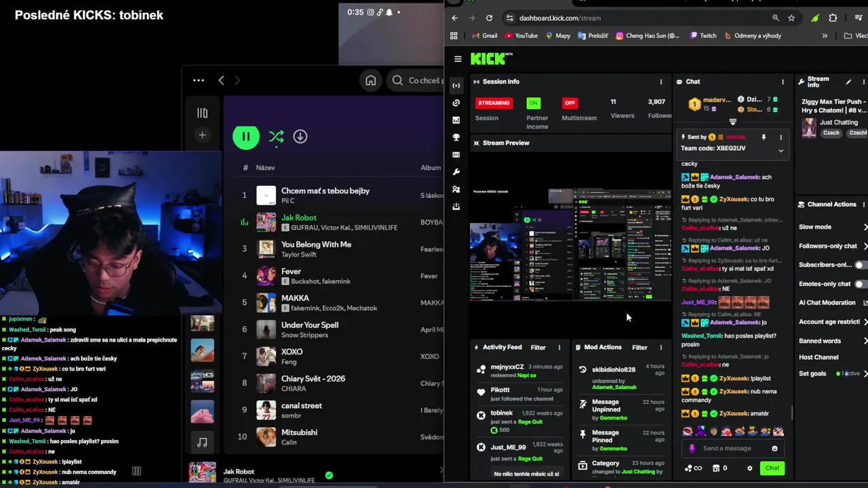Filter the Activity Feed
The image size is (868, 488).
[538, 348]
